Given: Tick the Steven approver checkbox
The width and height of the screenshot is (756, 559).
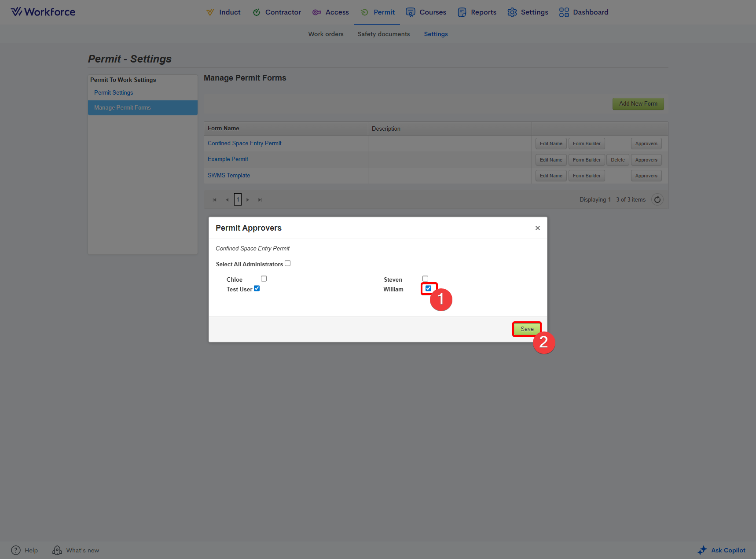Looking at the screenshot, I should tap(425, 279).
